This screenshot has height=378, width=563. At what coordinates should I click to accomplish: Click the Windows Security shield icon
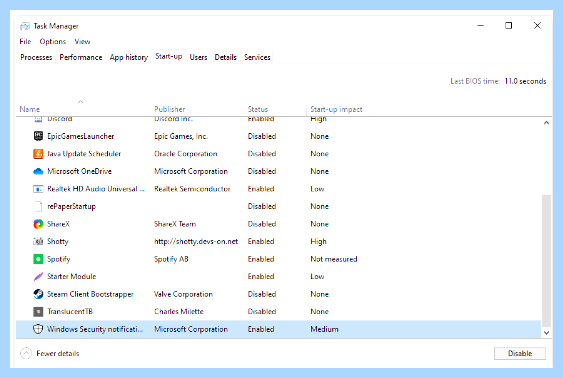click(38, 329)
